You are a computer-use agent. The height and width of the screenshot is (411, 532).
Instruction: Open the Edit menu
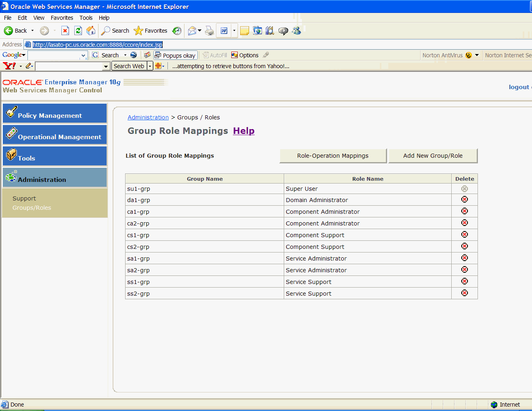(x=22, y=18)
